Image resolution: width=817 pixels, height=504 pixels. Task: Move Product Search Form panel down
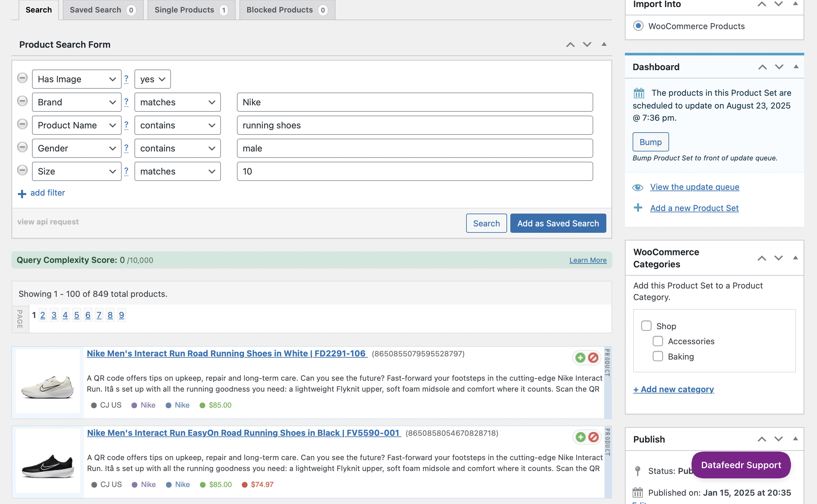(x=587, y=45)
